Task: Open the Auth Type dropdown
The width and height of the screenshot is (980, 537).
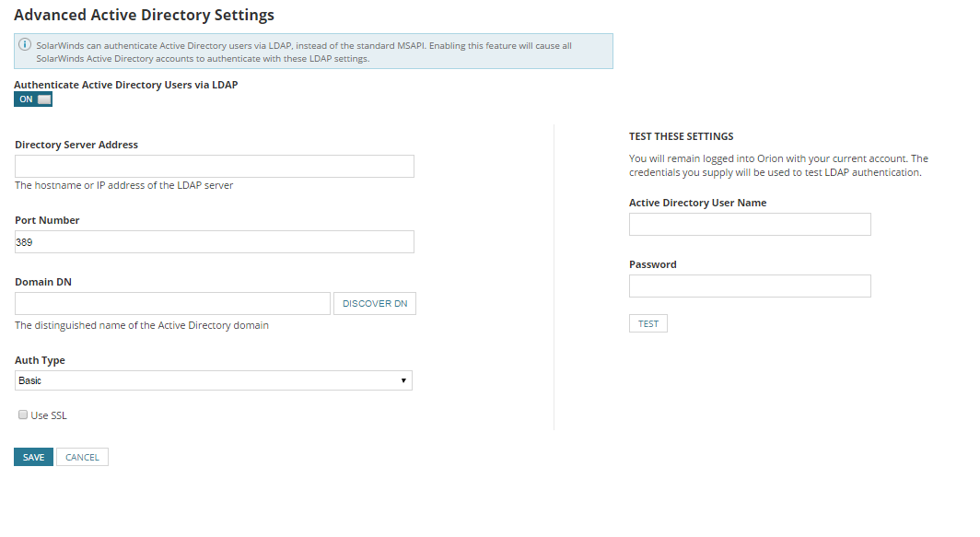Action: (214, 380)
